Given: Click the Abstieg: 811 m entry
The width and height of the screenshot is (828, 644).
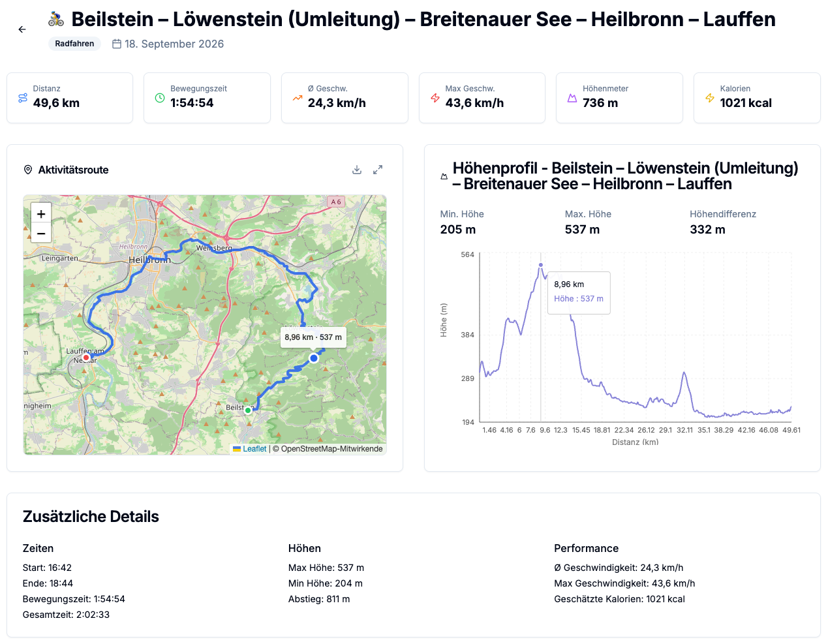Looking at the screenshot, I should coord(319,599).
